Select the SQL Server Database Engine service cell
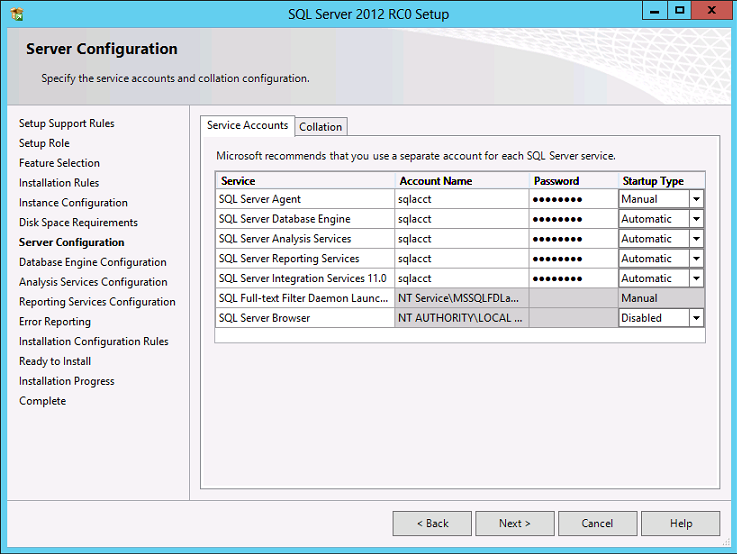737x554 pixels. (x=305, y=219)
